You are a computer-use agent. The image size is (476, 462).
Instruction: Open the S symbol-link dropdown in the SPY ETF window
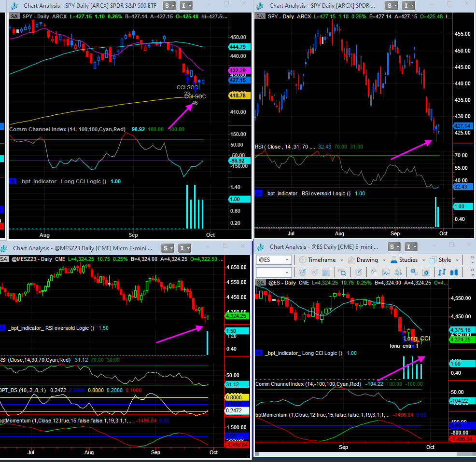point(169,5)
